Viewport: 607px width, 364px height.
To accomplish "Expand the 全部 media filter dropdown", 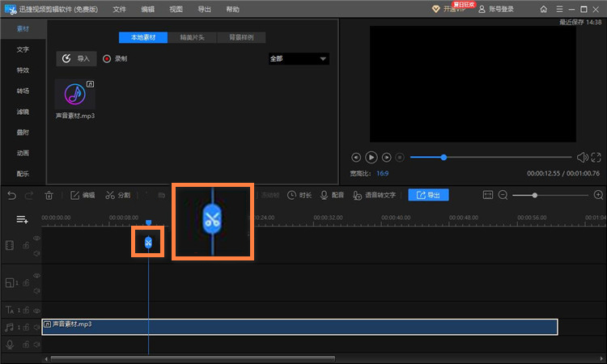I will click(299, 59).
